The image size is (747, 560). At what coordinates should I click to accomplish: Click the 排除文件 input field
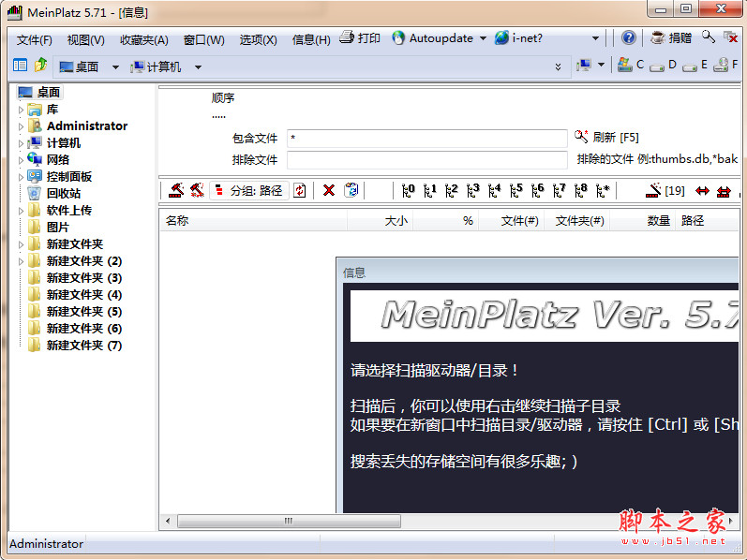(x=426, y=159)
